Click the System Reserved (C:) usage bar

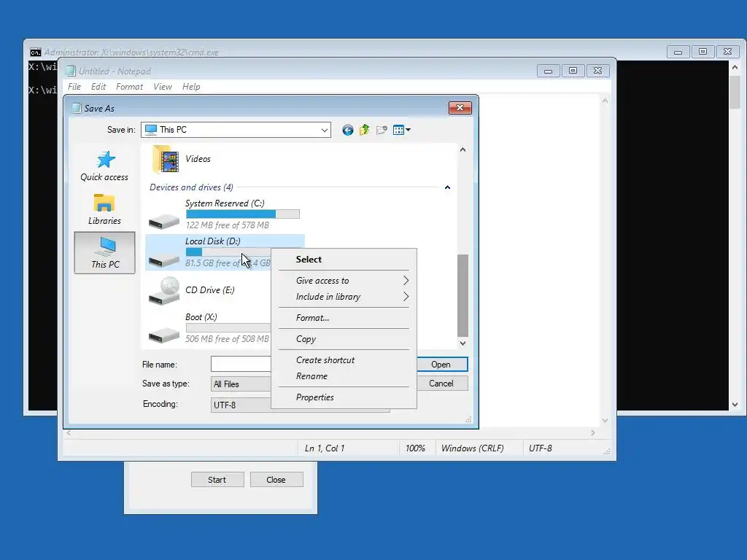click(242, 214)
